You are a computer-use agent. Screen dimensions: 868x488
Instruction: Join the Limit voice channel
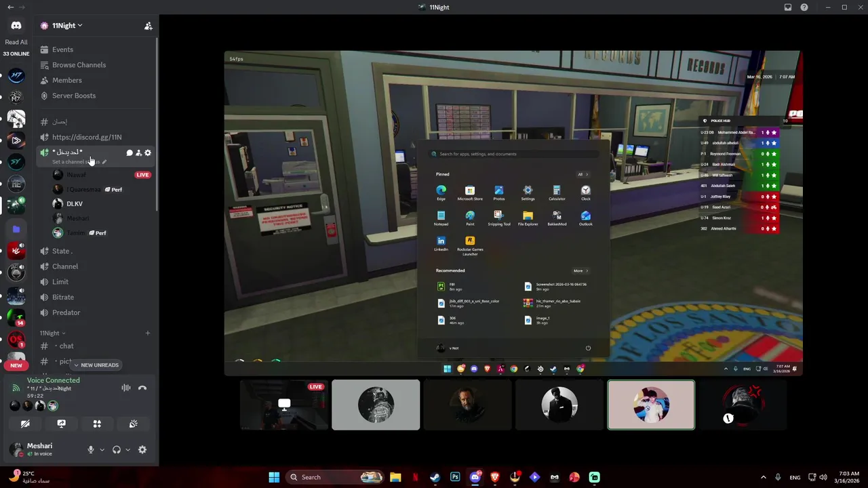[95, 282]
